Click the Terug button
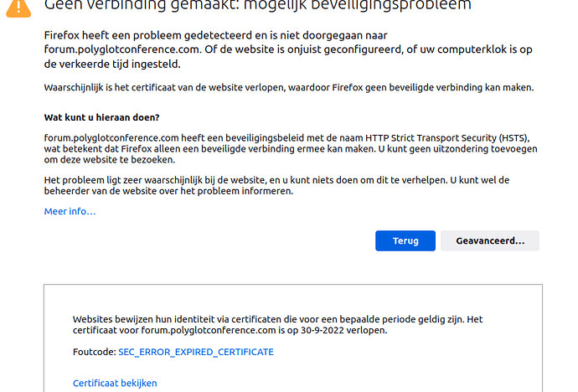The image size is (578, 392). click(x=405, y=240)
